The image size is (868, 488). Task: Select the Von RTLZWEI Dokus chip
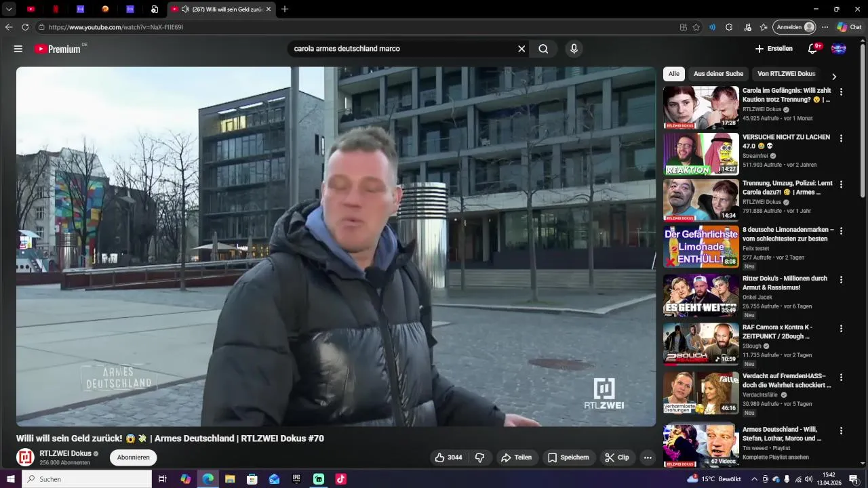point(786,74)
